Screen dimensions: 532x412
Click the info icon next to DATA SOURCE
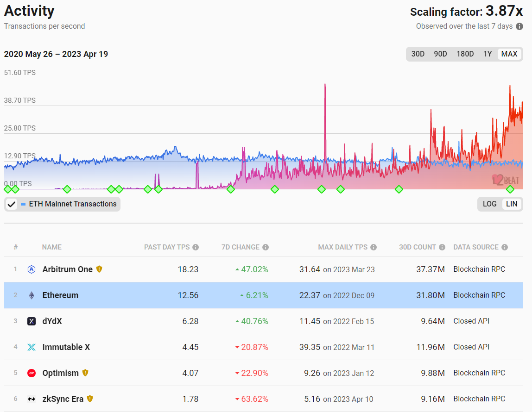click(x=505, y=247)
